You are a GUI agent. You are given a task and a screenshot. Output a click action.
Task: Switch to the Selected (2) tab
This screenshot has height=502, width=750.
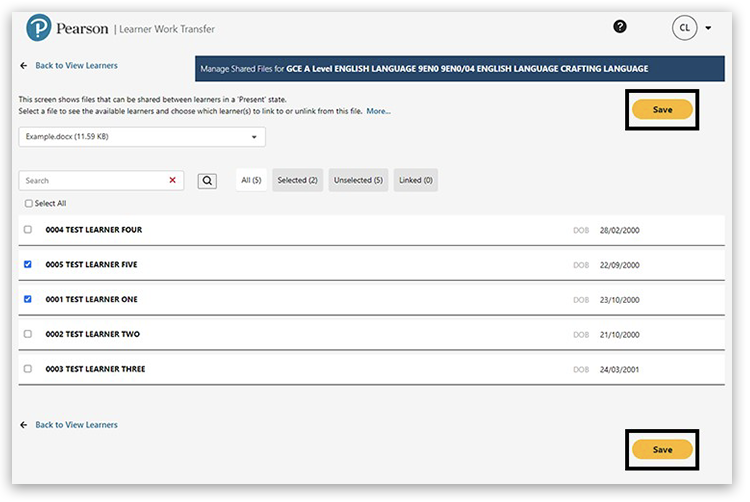297,180
